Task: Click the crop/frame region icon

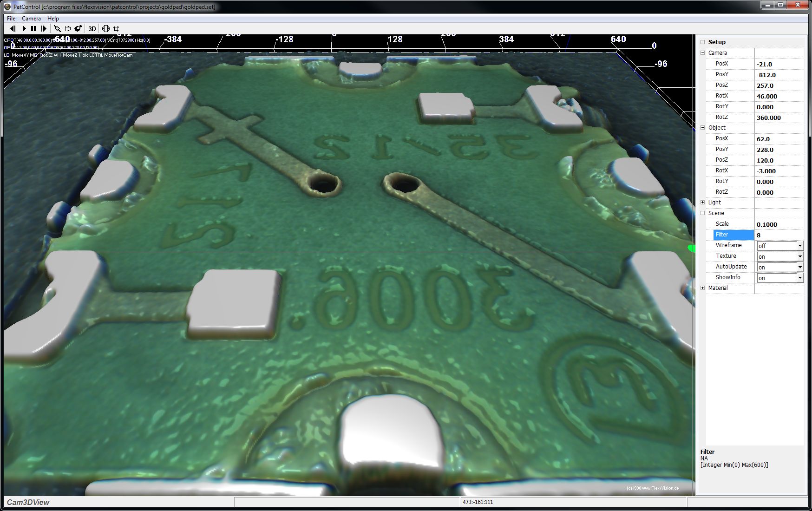Action: click(116, 29)
